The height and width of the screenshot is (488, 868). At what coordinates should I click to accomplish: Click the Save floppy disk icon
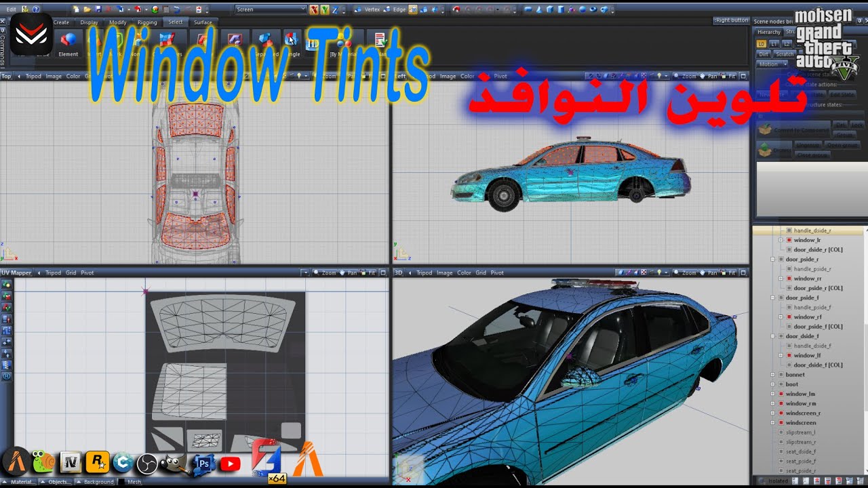coord(98,9)
